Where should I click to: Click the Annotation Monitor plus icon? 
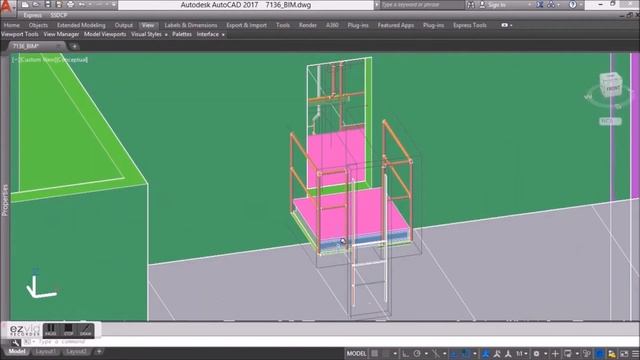pyautogui.click(x=556, y=353)
